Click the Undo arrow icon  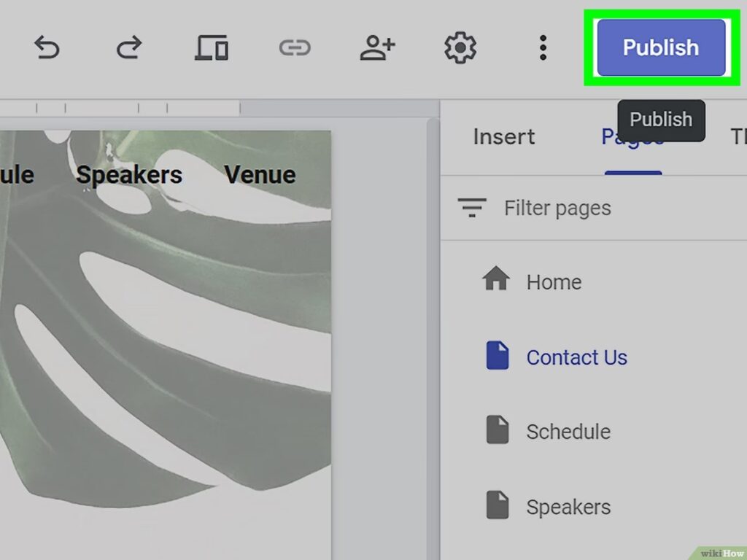tap(47, 48)
